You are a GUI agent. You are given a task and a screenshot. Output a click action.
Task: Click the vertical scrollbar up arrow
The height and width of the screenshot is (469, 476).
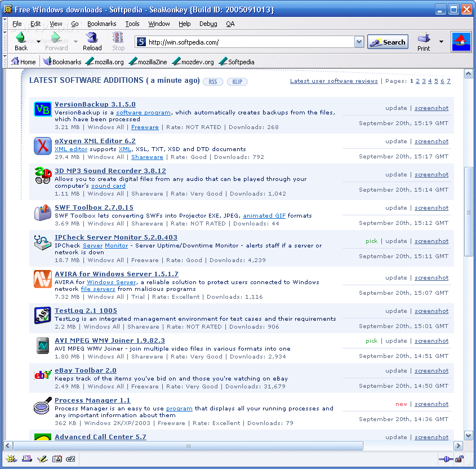(x=469, y=73)
